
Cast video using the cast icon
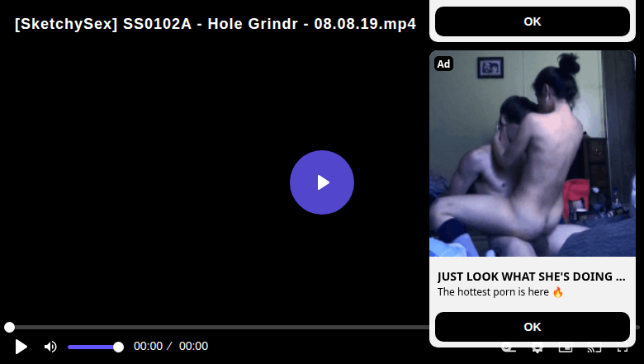pyautogui.click(x=594, y=350)
